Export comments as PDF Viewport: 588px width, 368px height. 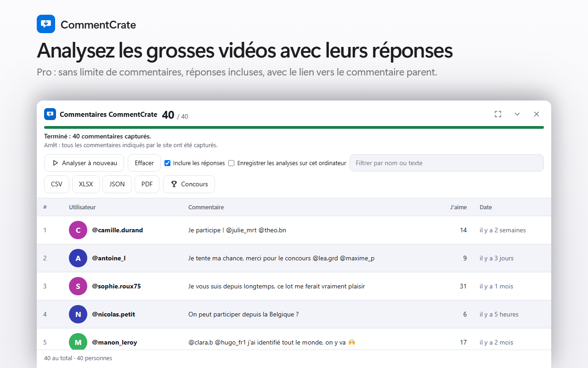point(147,184)
